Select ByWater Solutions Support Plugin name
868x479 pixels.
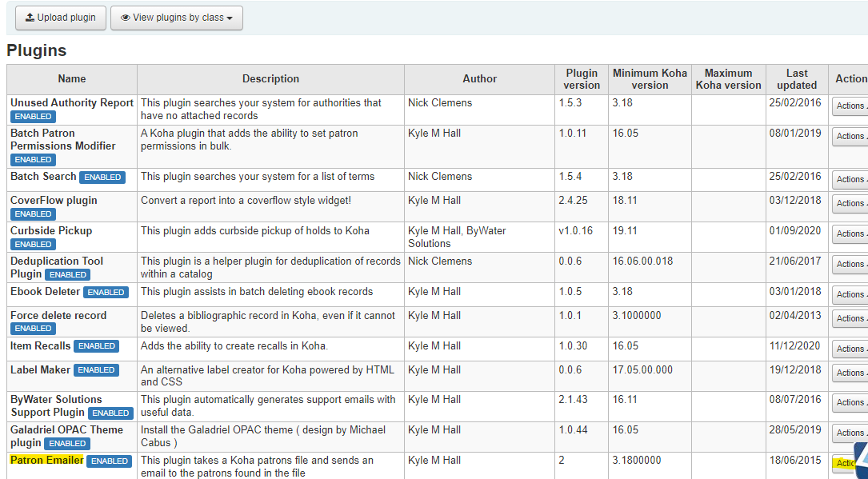pyautogui.click(x=57, y=405)
